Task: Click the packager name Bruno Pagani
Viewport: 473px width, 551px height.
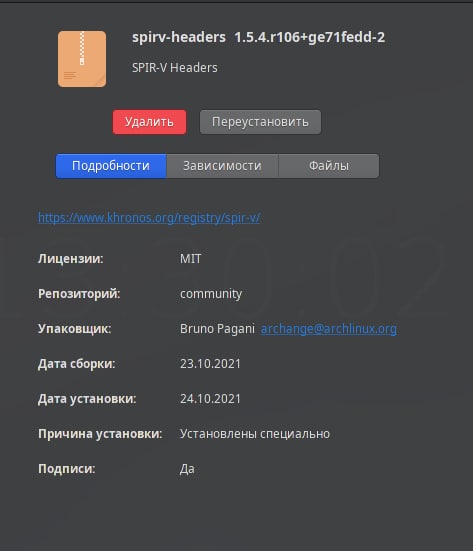Action: pos(217,329)
